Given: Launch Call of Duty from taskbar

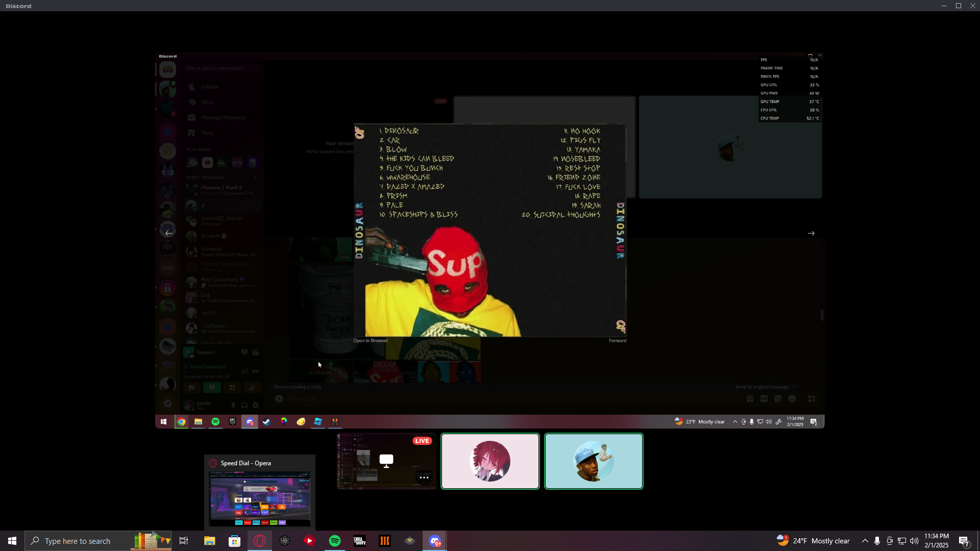Looking at the screenshot, I should click(360, 541).
